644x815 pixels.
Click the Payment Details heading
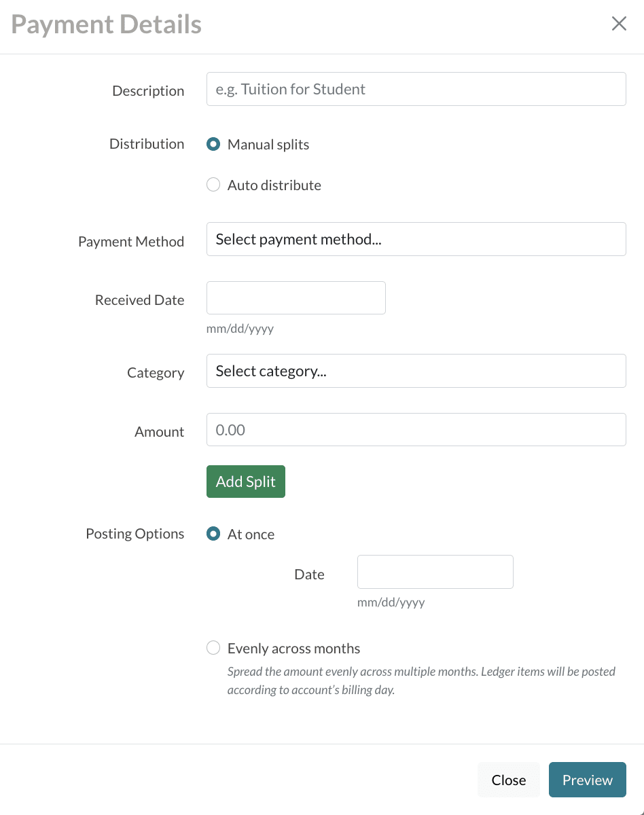click(107, 25)
